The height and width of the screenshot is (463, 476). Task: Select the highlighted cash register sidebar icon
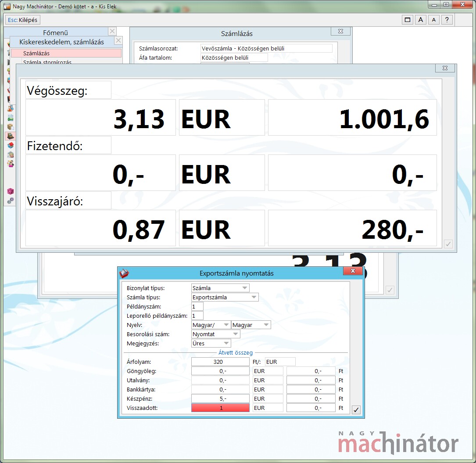(11, 136)
